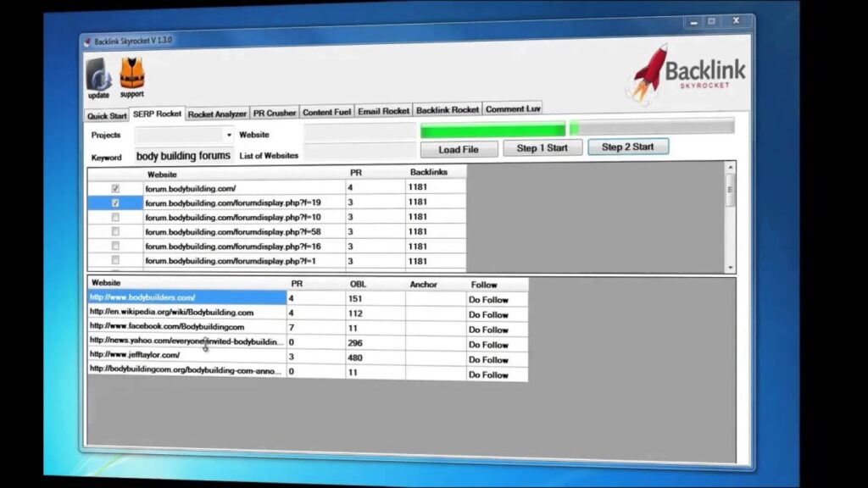Screen dimensions: 868x488
Task: Check the forumdisplay.php?f=1 row checkbox
Action: click(115, 260)
